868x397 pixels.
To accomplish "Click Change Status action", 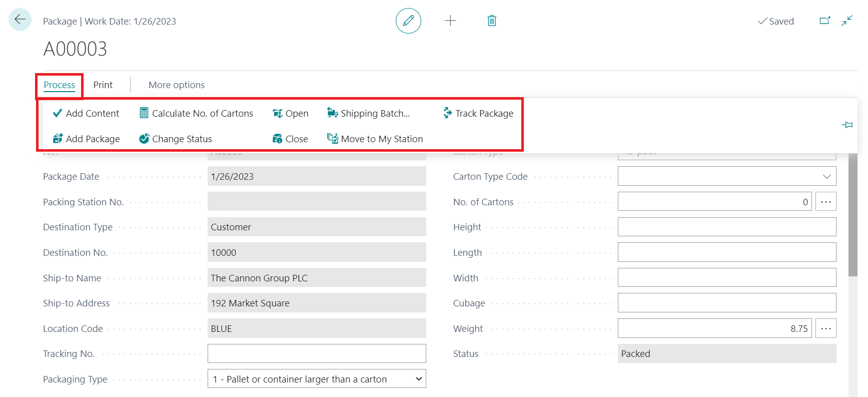I will [176, 139].
